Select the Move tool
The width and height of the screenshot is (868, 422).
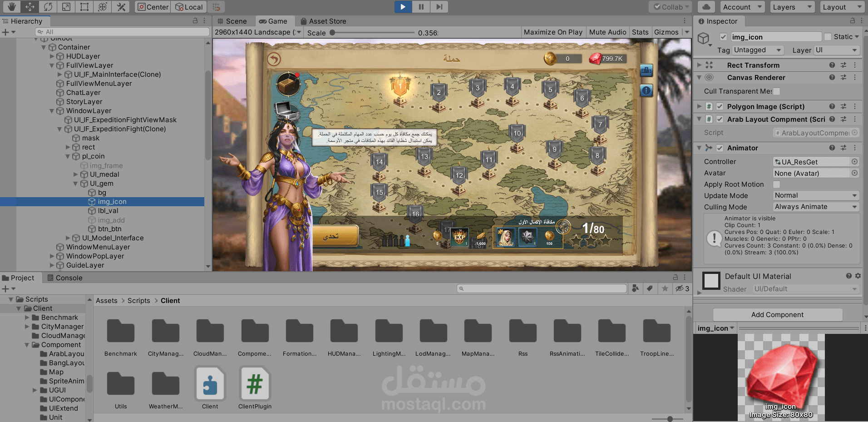(30, 7)
